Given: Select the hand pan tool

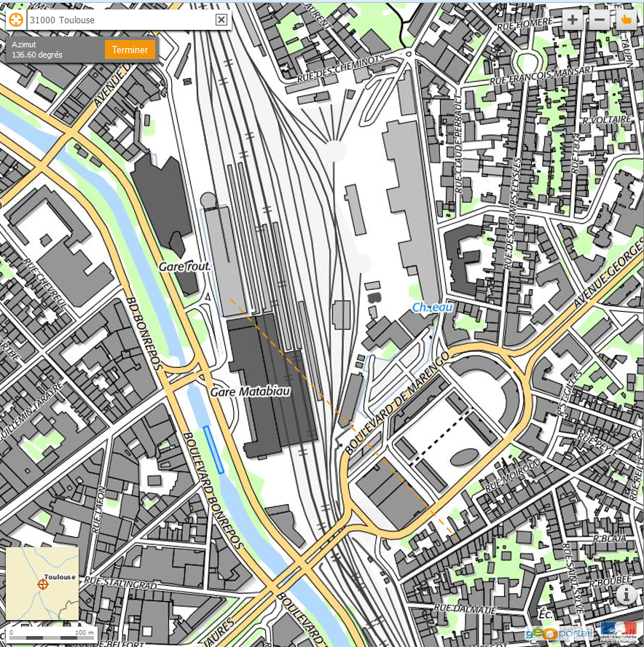Looking at the screenshot, I should point(626,20).
